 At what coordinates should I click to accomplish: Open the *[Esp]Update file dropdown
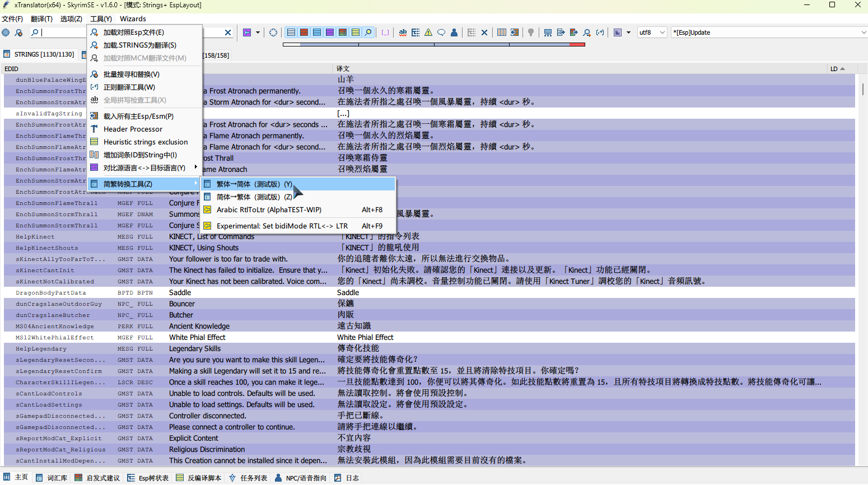pos(769,32)
